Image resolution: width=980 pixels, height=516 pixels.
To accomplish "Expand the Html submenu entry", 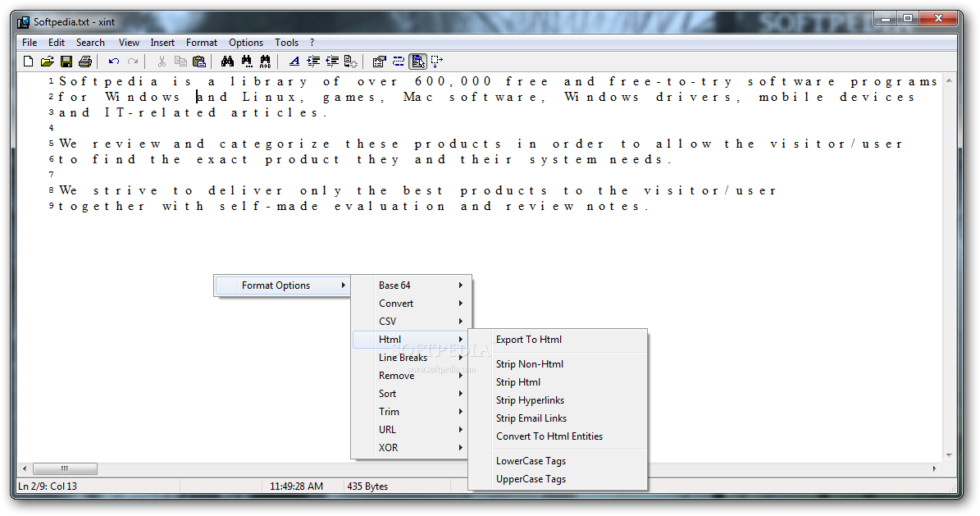I will coord(409,340).
